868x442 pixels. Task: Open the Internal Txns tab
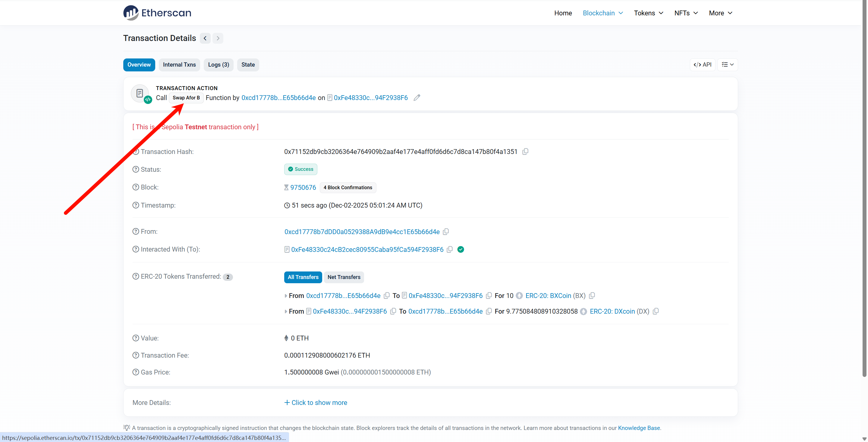point(179,65)
